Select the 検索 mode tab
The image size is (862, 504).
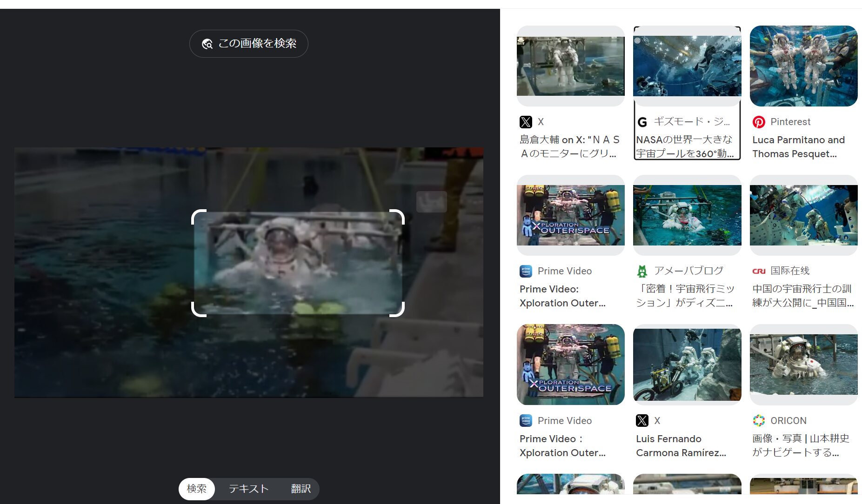coord(196,489)
